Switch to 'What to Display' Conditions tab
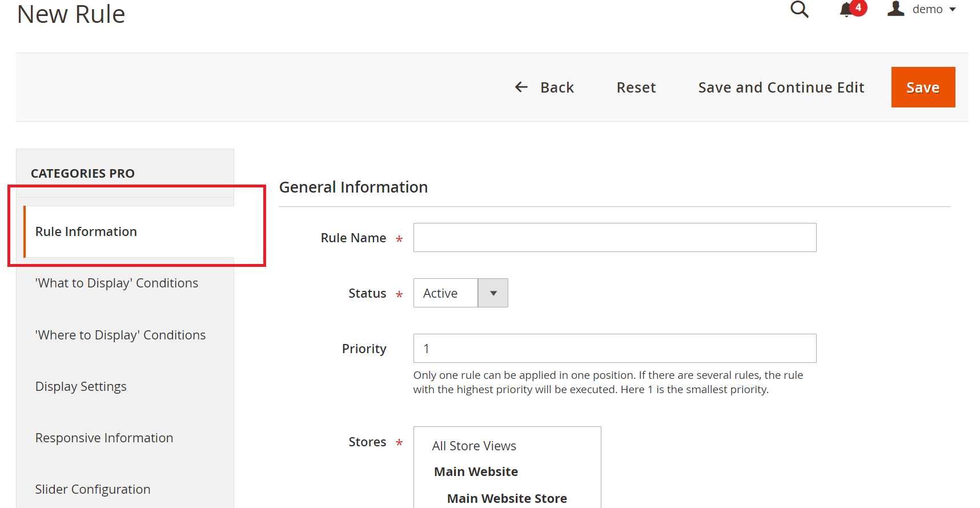 point(117,283)
